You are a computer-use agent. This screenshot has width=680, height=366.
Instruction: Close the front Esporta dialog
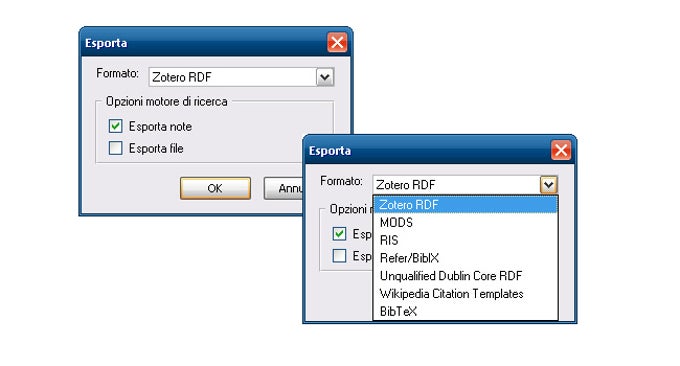[x=561, y=150]
